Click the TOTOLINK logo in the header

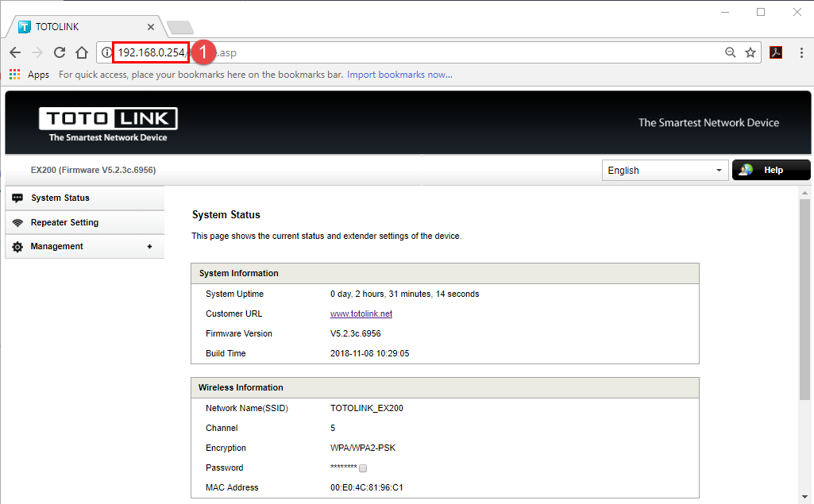point(108,124)
